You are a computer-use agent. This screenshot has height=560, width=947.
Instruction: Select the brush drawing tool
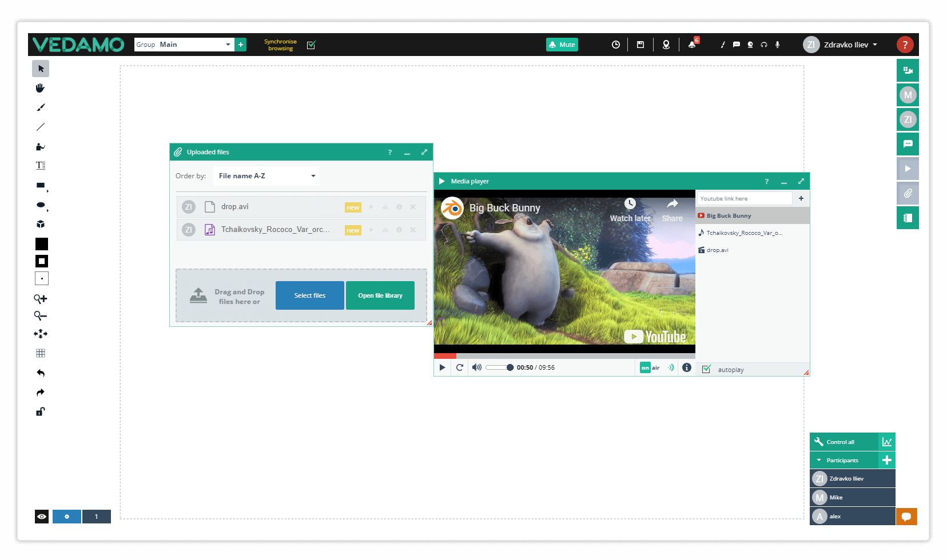pyautogui.click(x=41, y=107)
